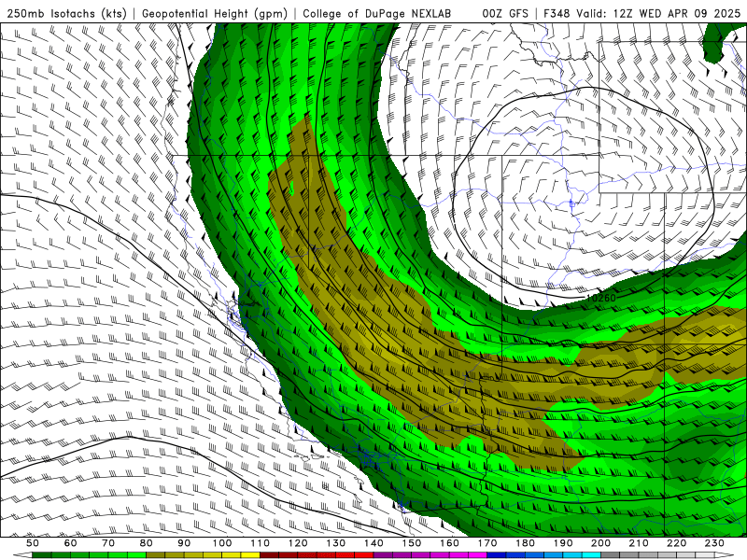Click the 130 label on the color scale
Image resolution: width=747 pixels, height=560 pixels.
click(336, 543)
